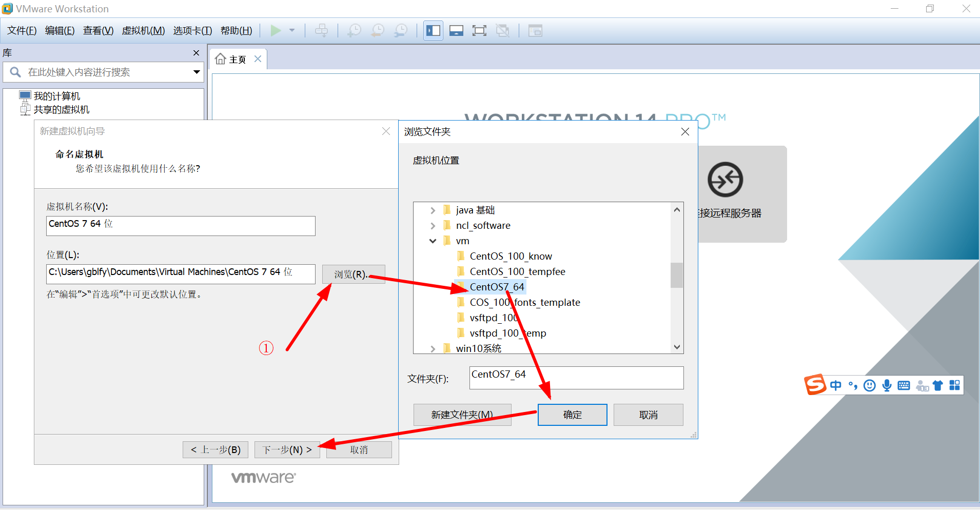The width and height of the screenshot is (980, 510).
Task: Expand the win10系统 folder
Action: [433, 349]
